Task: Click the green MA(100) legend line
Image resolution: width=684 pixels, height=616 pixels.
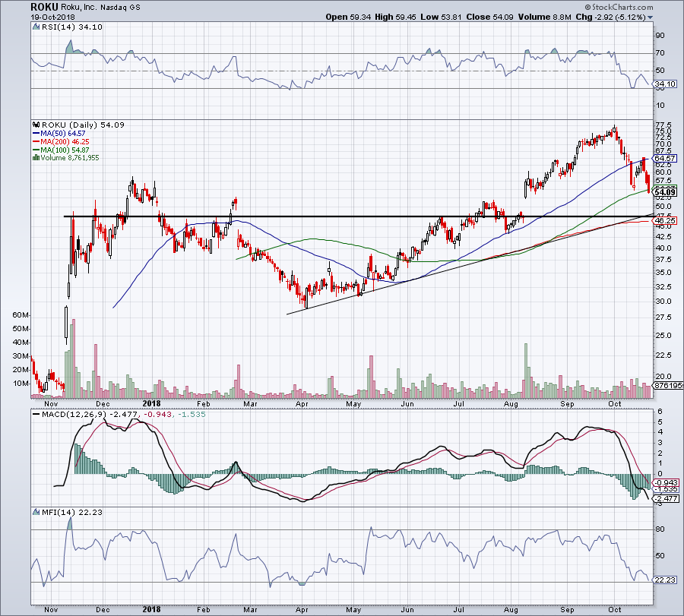Action: (36, 150)
